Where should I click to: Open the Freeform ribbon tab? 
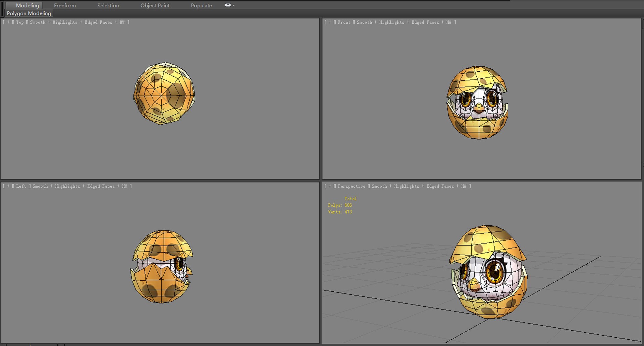tap(65, 5)
